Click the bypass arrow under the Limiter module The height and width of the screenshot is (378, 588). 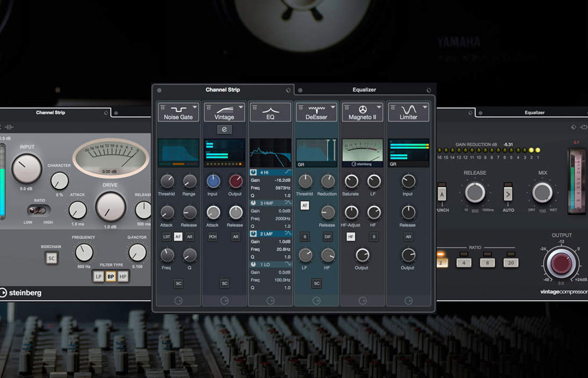coord(409,301)
